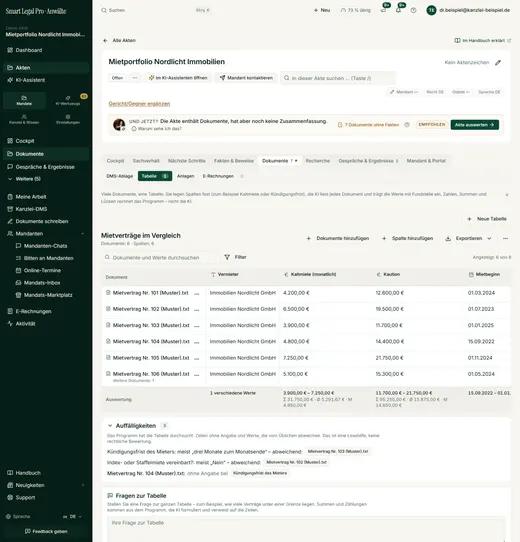Click Gericht/Gegner ergänzen link
The height and width of the screenshot is (542, 520).
click(139, 104)
